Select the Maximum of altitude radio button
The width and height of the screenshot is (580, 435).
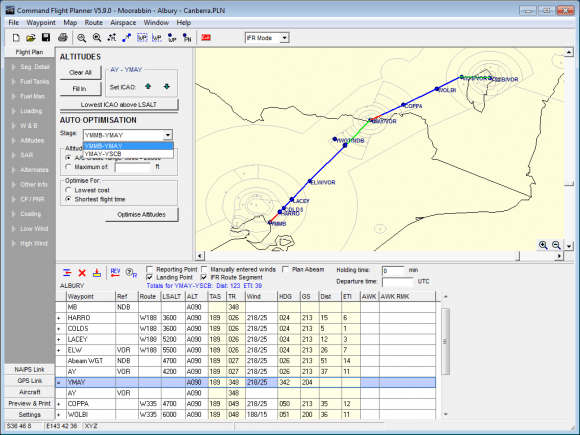(68, 167)
